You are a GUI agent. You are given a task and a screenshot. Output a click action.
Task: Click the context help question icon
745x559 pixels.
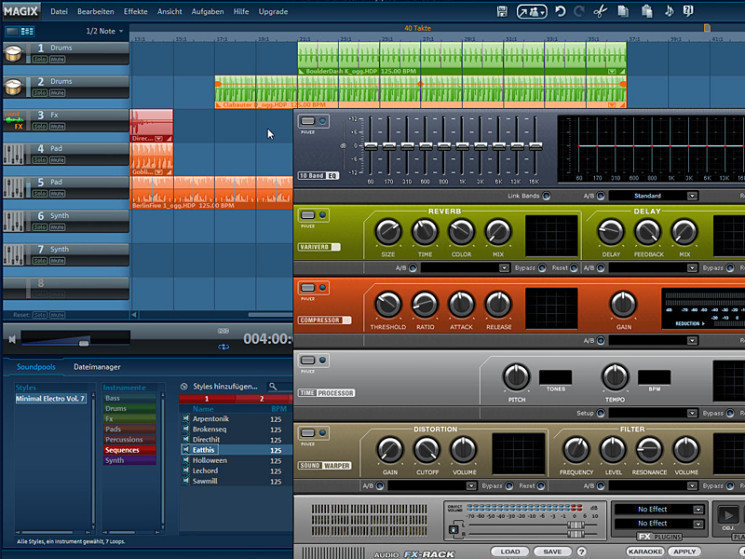point(688,11)
